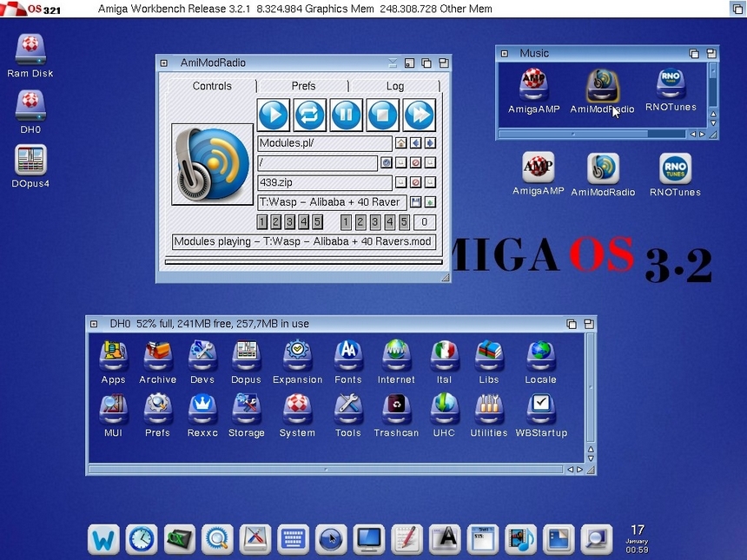Skip to next module with fast-forward
747x560 pixels.
point(419,115)
